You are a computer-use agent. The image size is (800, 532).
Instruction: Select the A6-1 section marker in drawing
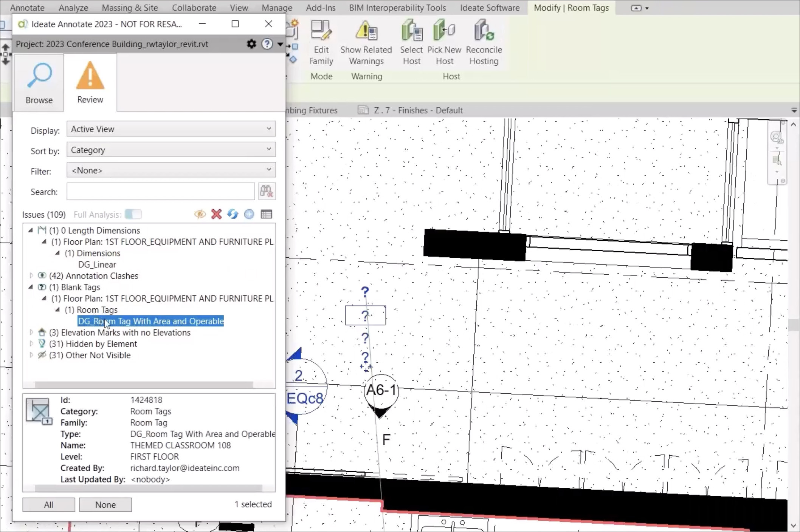click(x=381, y=395)
